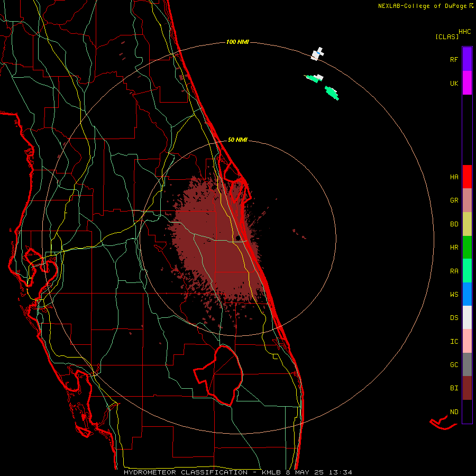Viewport: 476px width, 476px height.
Task: Click the HYDROMETEOR CLASSIFICATION title text
Action: pos(187,472)
